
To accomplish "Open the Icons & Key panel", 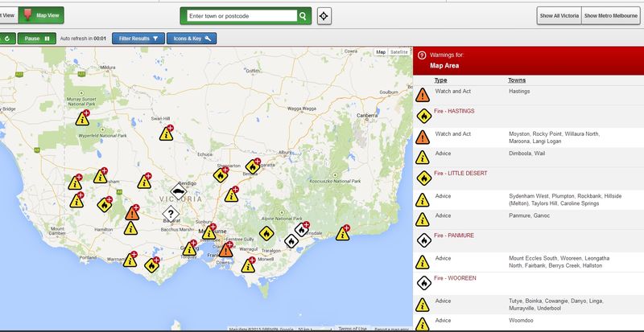I will click(x=192, y=39).
